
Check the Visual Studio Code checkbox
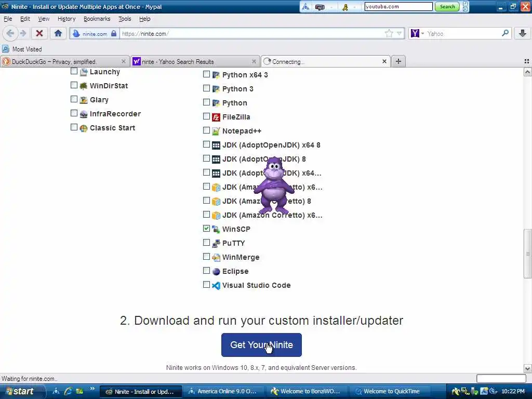pyautogui.click(x=206, y=284)
